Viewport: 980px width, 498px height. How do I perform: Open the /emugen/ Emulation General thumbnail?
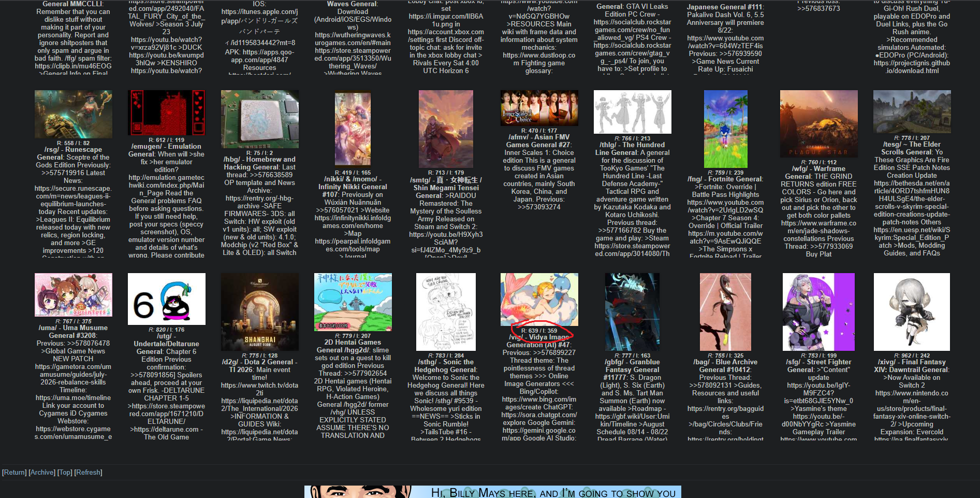click(x=166, y=112)
